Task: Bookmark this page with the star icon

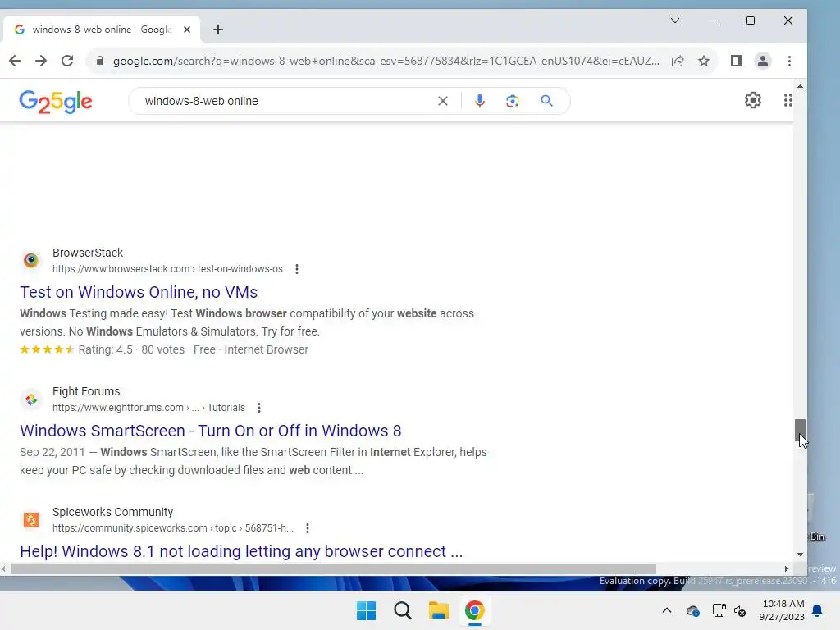Action: 704,61
